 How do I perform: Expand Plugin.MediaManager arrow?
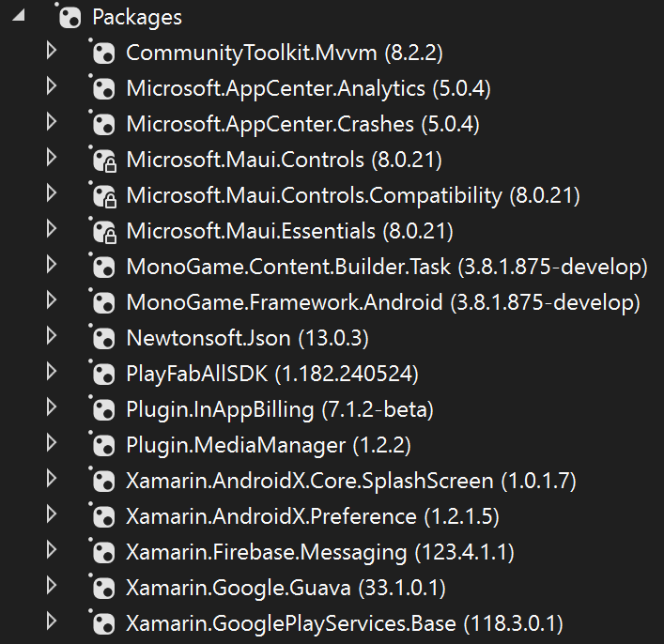[x=52, y=443]
